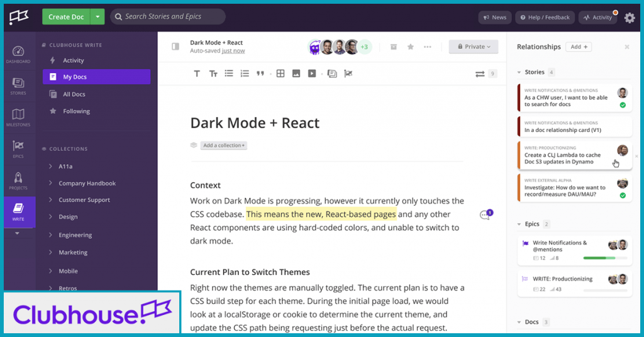Toggle the doc sidebar panel icon
The height and width of the screenshot is (337, 644).
(175, 47)
